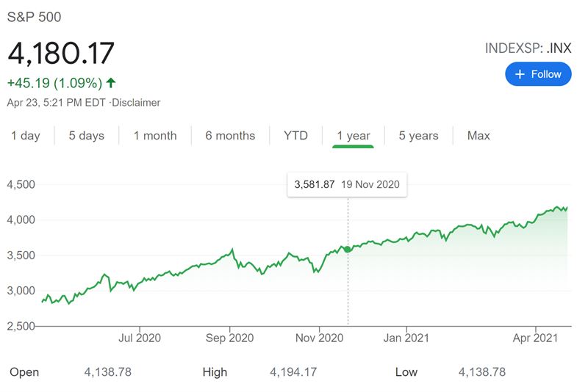The height and width of the screenshot is (392, 588).
Task: Select the 1 day tab
Action: click(26, 136)
